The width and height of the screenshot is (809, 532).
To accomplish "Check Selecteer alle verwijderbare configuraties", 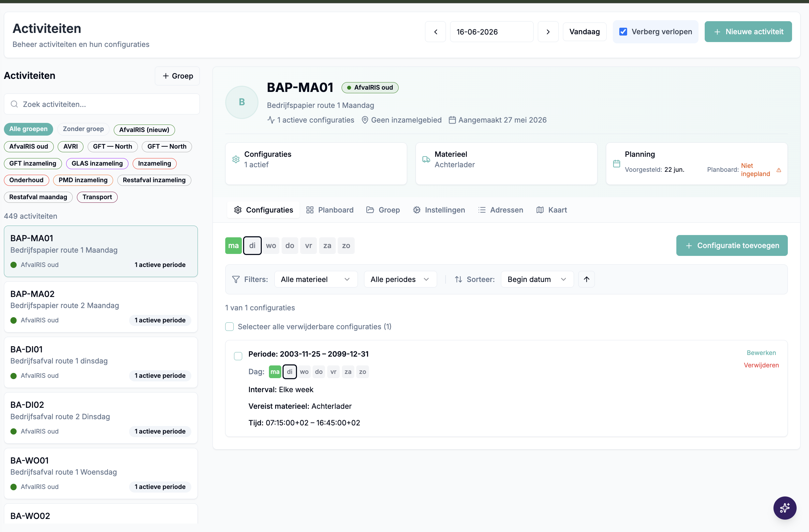I will point(229,327).
